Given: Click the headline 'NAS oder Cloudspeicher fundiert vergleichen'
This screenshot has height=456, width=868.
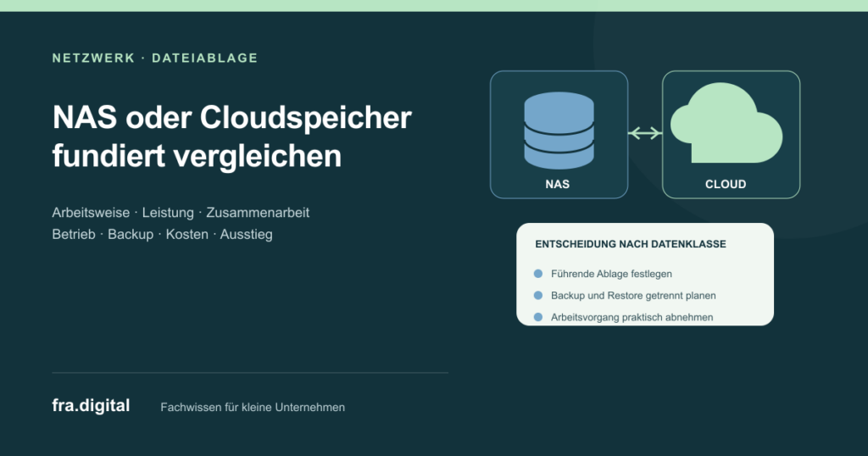Looking at the screenshot, I should click(x=232, y=136).
